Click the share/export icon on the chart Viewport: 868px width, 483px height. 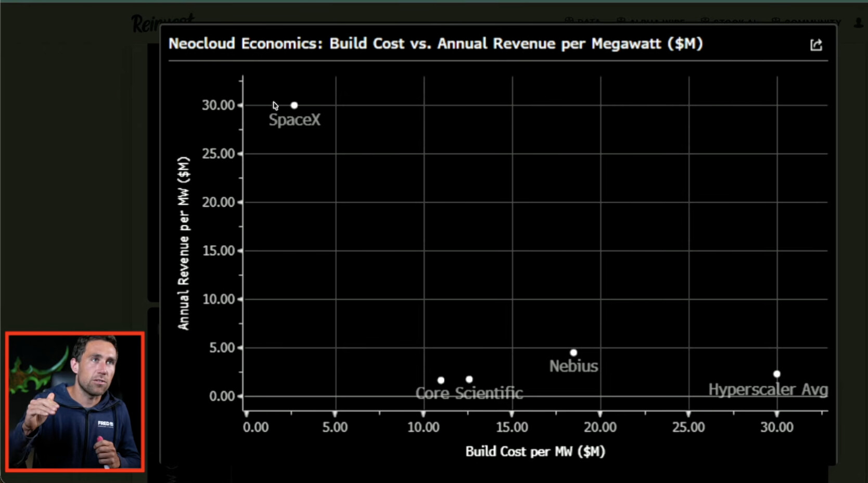tap(816, 45)
